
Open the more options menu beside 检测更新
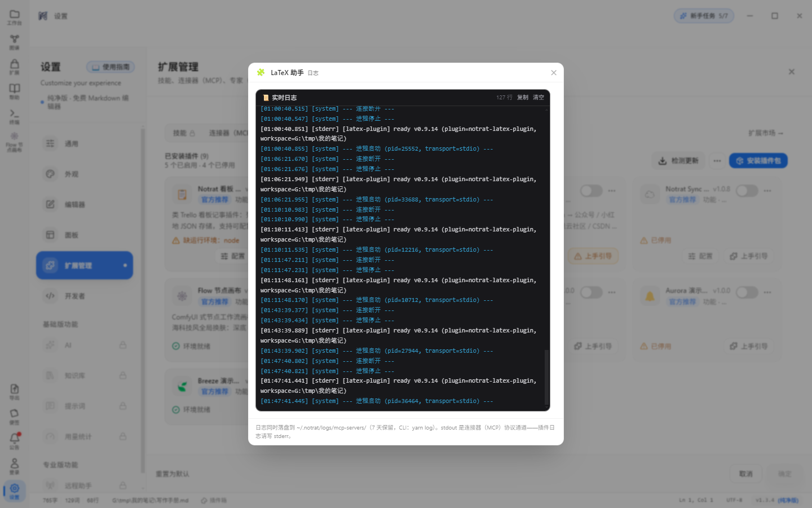(717, 161)
